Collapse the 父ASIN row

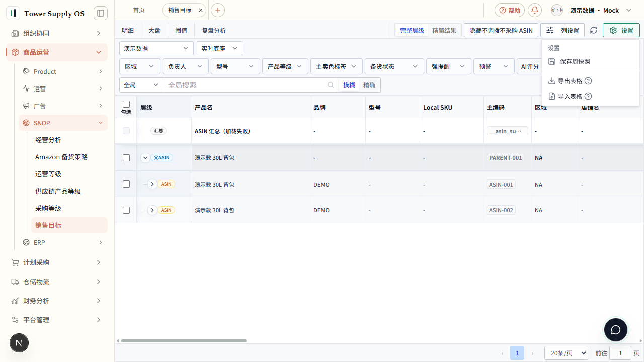point(145,158)
